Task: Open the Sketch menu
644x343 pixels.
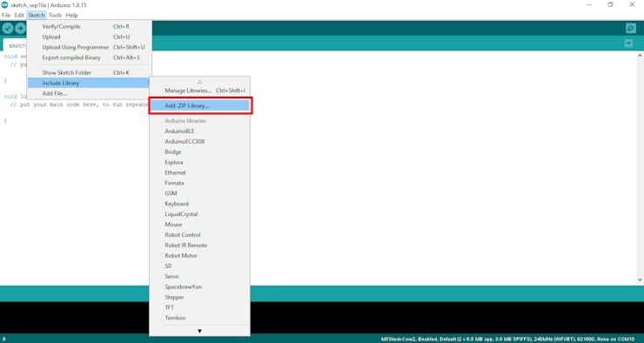Action: click(37, 15)
